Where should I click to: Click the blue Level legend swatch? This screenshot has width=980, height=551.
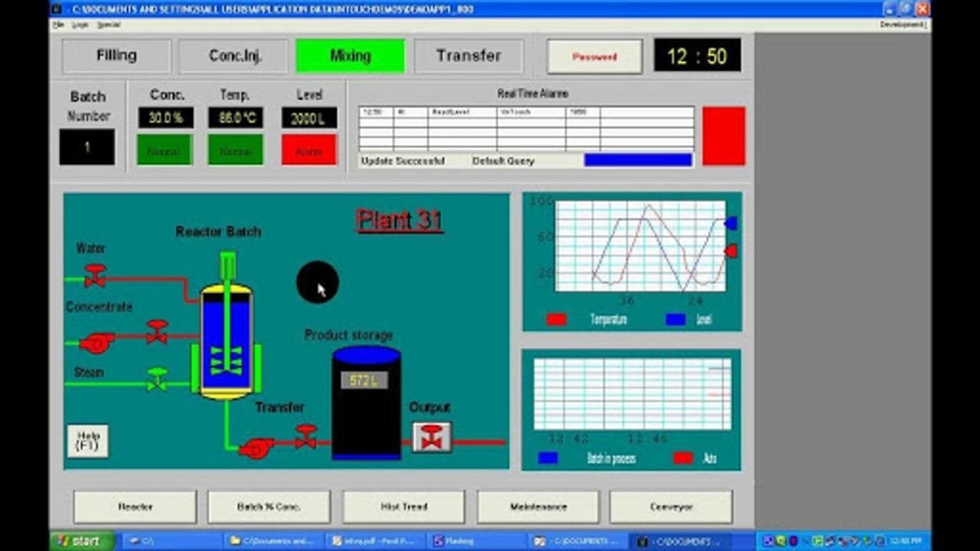click(675, 320)
